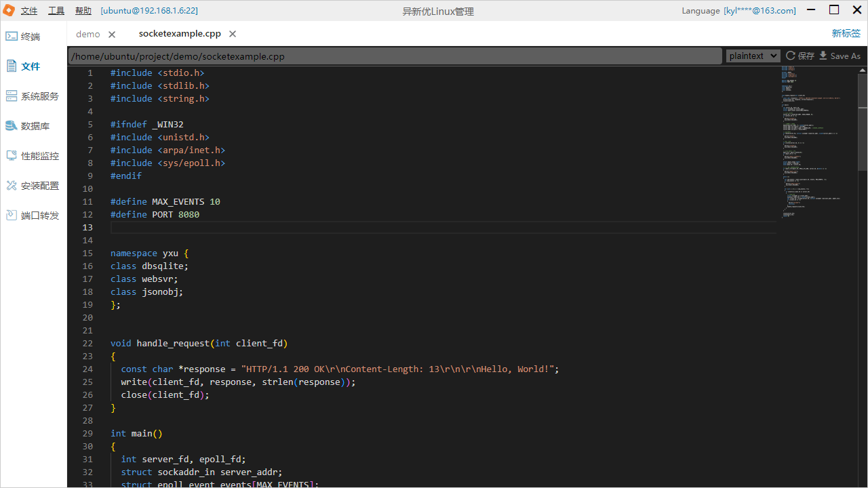The width and height of the screenshot is (868, 488).
Task: Click the 'class websvr;' line
Action: click(x=144, y=279)
